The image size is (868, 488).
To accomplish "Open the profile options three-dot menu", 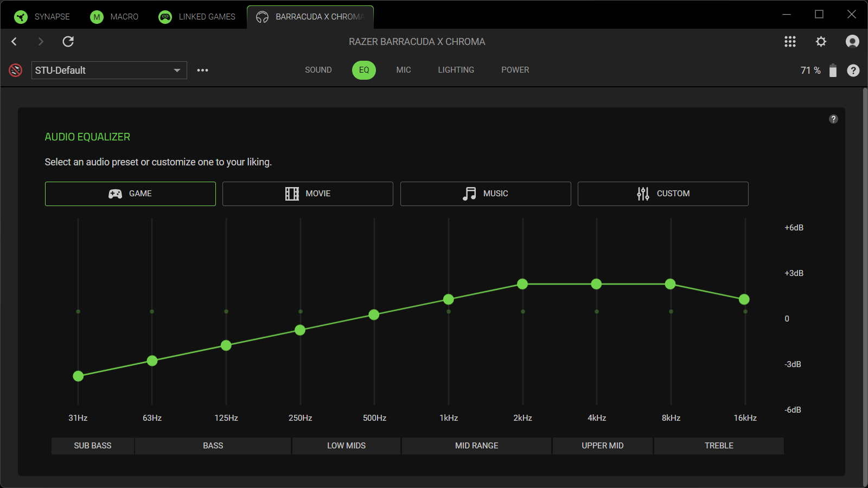I will (202, 70).
